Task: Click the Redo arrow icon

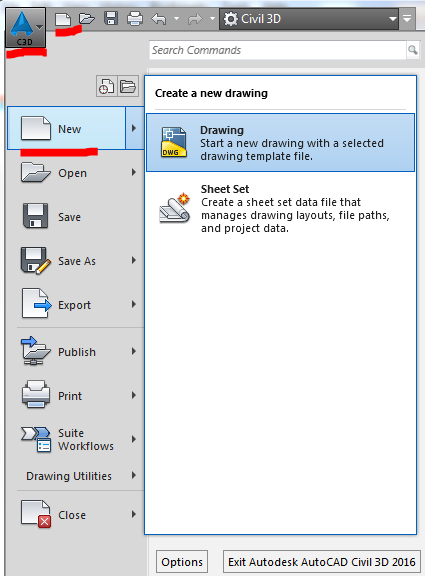Action: pos(195,18)
